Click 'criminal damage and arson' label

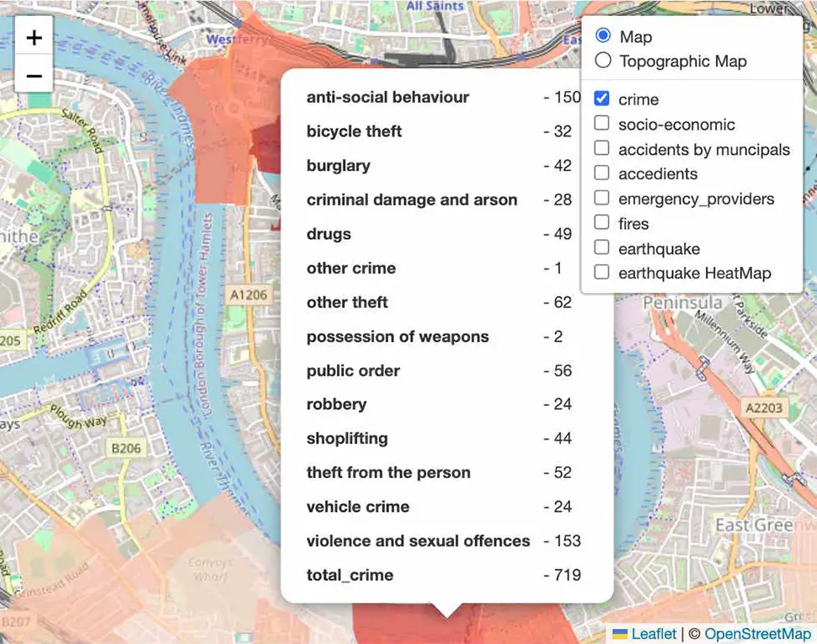click(x=412, y=200)
